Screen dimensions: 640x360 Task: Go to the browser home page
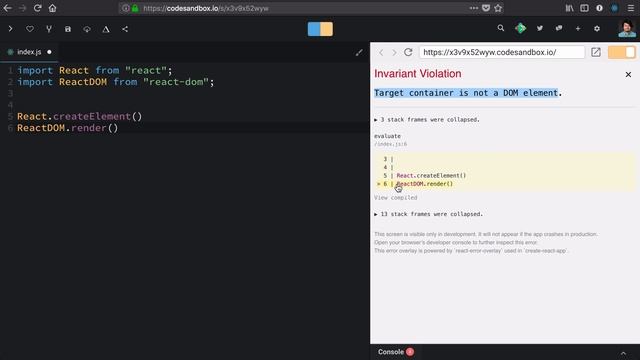tap(52, 8)
